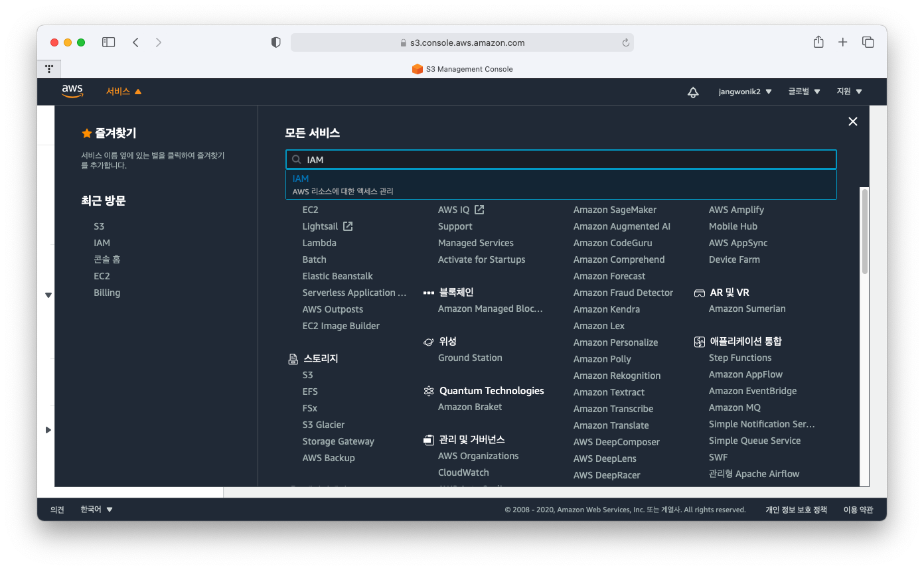Show Safari tab overview icon
This screenshot has height=570, width=924.
point(868,42)
